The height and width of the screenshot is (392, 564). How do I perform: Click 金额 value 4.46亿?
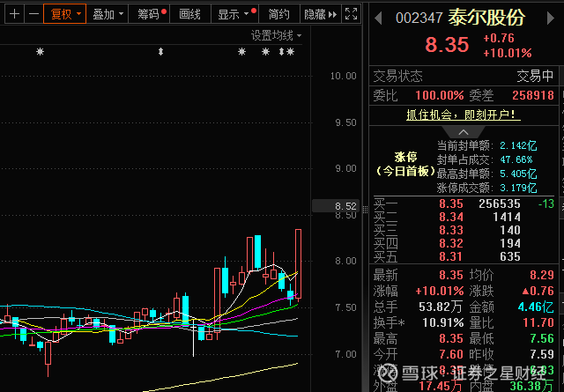tap(536, 307)
